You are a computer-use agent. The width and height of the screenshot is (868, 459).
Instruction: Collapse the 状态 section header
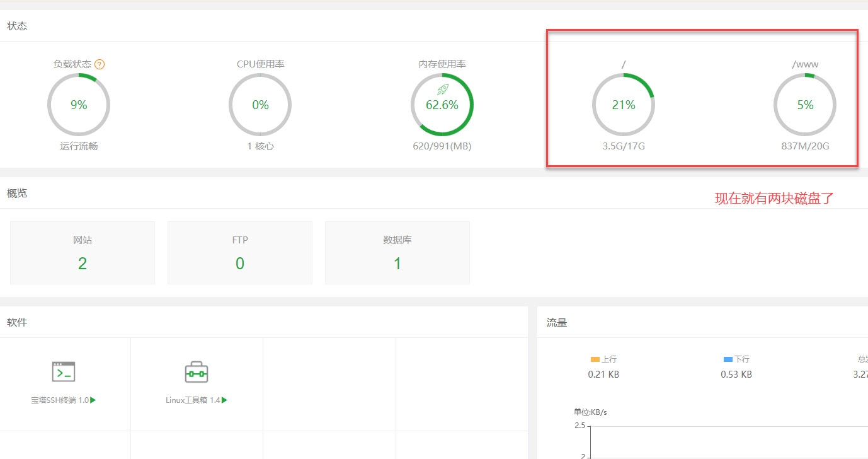(17, 26)
